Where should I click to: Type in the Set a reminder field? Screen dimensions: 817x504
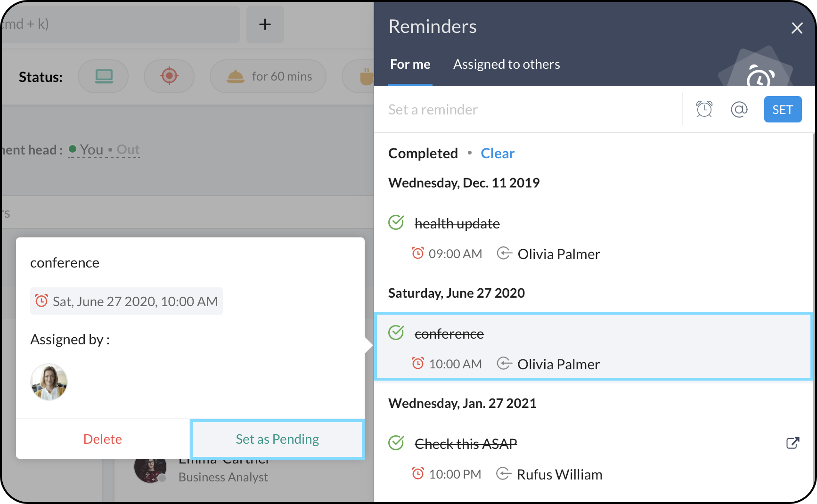click(528, 110)
